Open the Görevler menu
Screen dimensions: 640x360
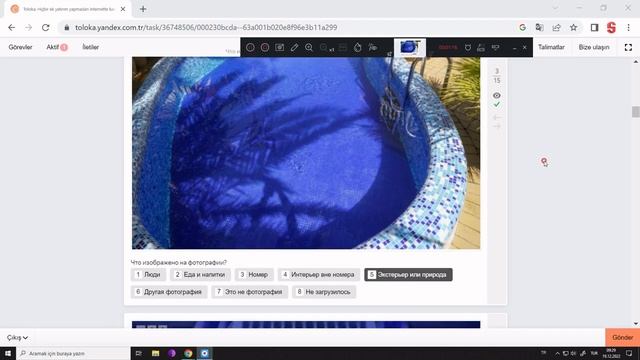pos(20,47)
